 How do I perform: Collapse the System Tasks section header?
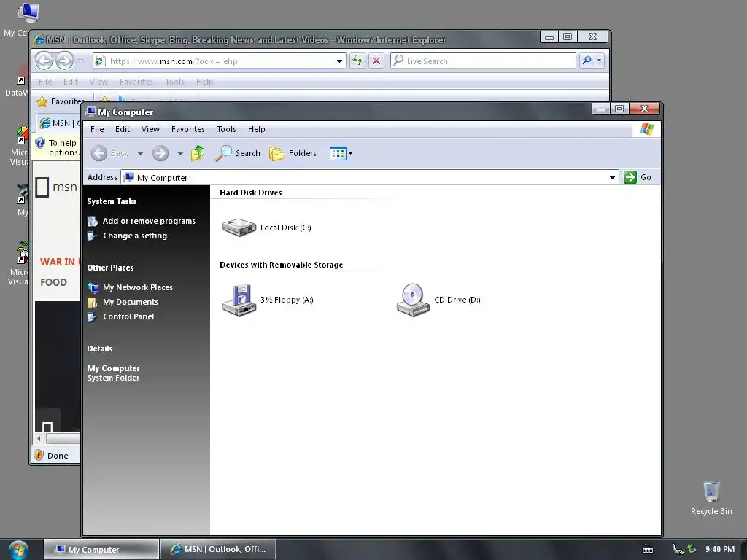(112, 201)
